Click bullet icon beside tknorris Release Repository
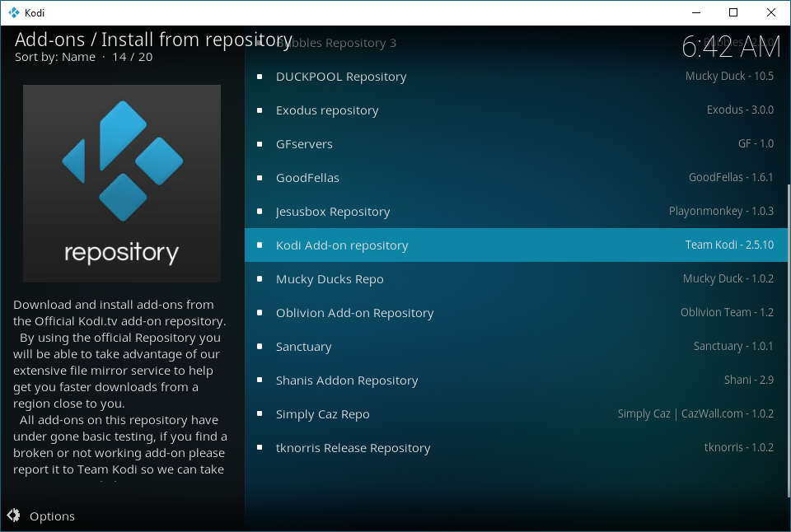The height and width of the screenshot is (532, 791). [x=260, y=448]
